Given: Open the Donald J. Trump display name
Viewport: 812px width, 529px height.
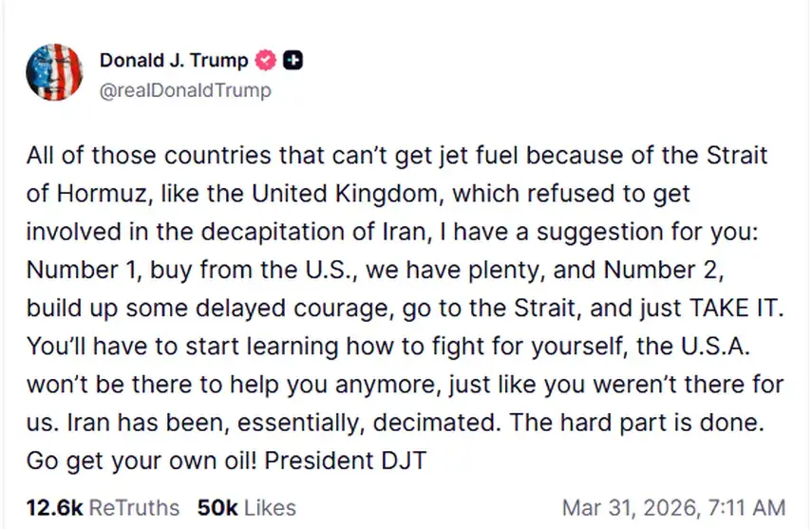Looking at the screenshot, I should pyautogui.click(x=174, y=61).
